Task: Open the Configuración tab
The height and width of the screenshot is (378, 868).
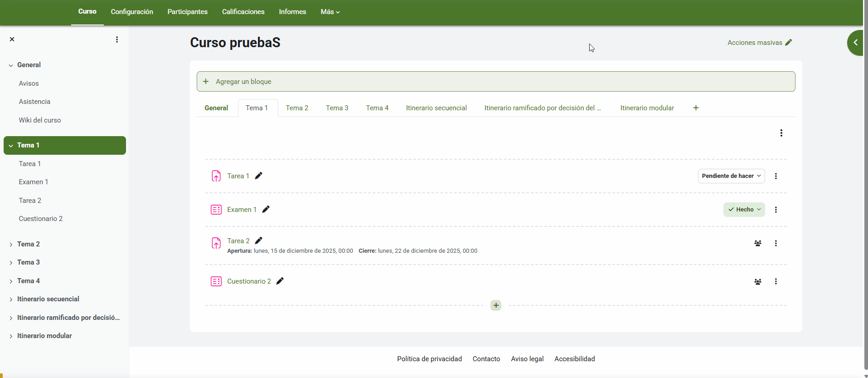Action: point(132,12)
